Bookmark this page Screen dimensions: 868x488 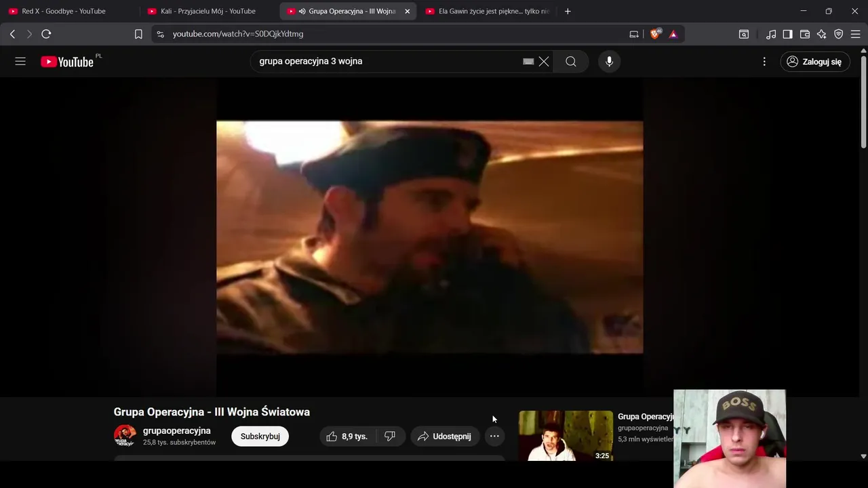click(x=138, y=34)
